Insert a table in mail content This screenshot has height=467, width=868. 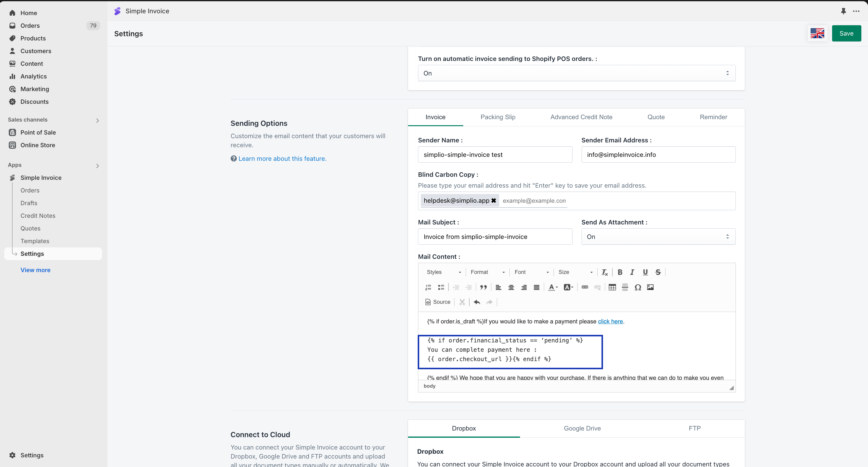coord(612,287)
